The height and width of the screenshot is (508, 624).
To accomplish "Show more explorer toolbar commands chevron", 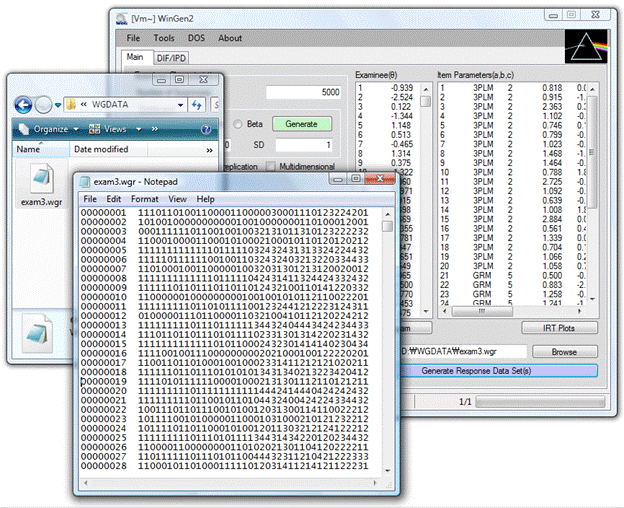I will (155, 129).
